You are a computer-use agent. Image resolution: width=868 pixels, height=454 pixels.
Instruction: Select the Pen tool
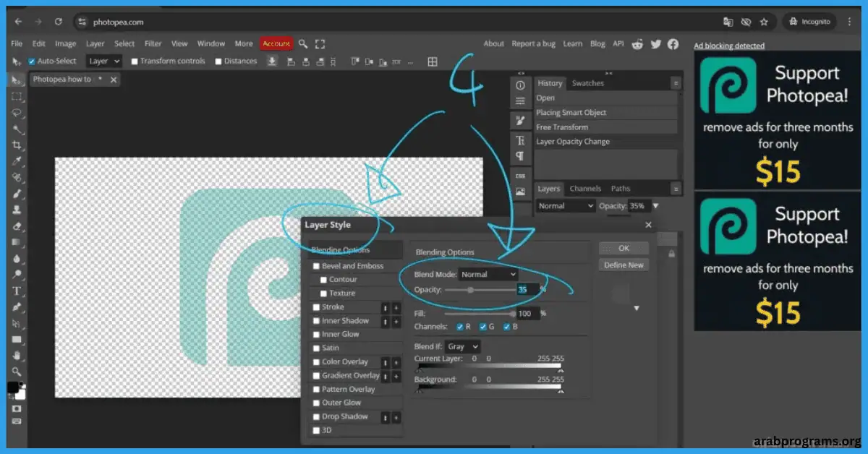17,307
